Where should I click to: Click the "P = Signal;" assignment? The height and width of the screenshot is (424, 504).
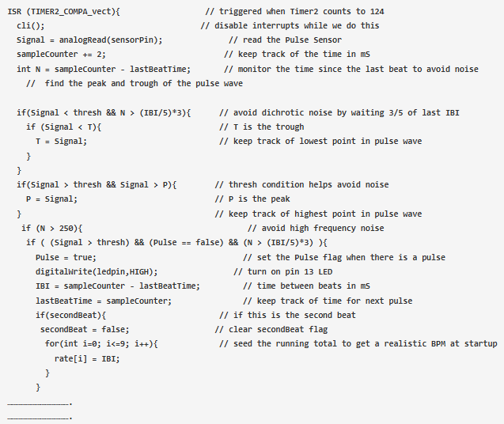coord(51,199)
